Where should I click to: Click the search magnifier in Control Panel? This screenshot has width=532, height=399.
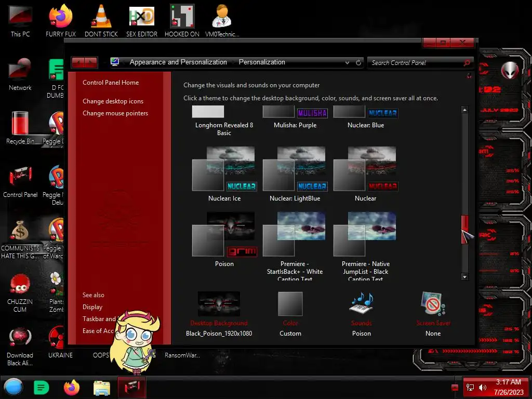click(467, 63)
